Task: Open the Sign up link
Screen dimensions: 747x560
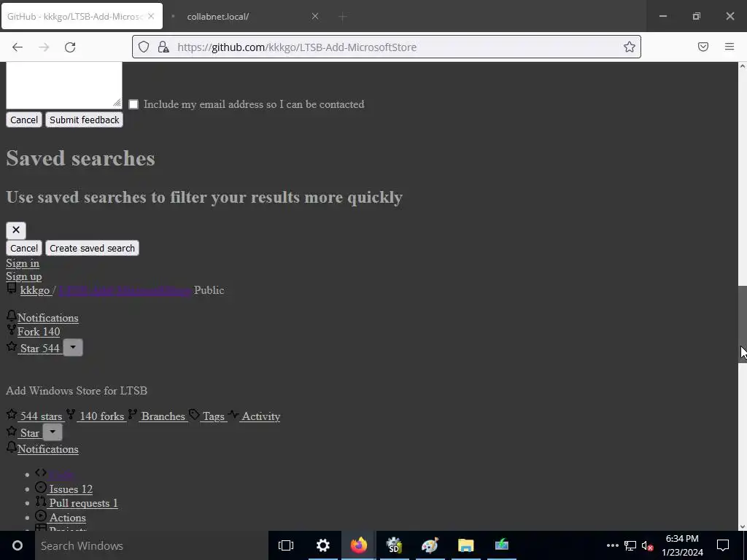Action: click(x=24, y=276)
